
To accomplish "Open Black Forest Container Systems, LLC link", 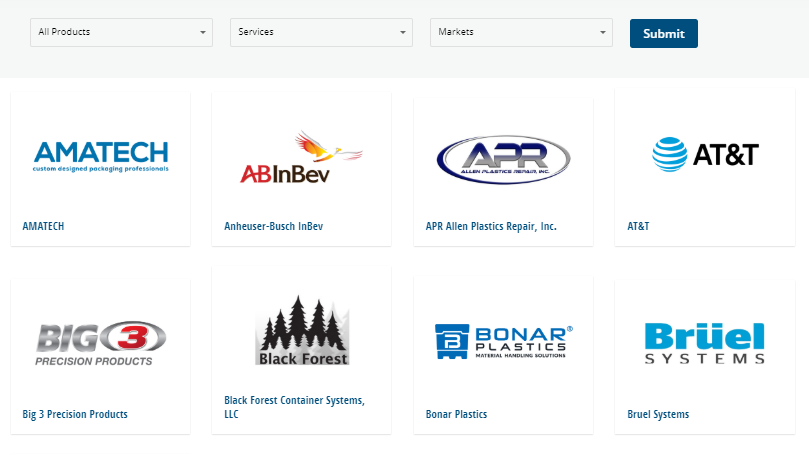I will pos(295,407).
